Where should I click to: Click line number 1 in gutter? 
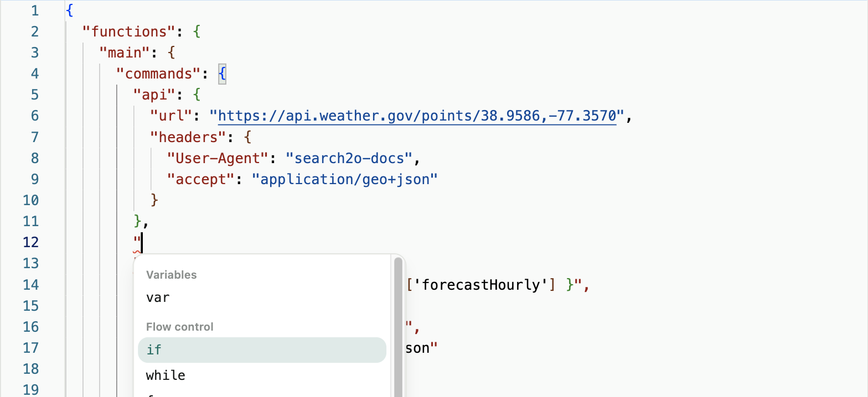point(35,11)
